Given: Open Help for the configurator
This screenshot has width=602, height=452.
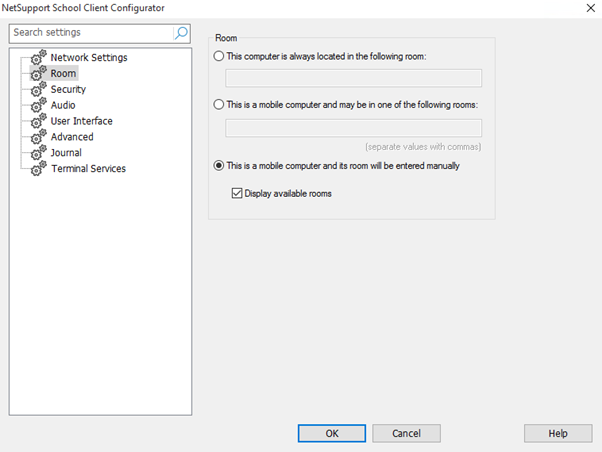Looking at the screenshot, I should 558,433.
